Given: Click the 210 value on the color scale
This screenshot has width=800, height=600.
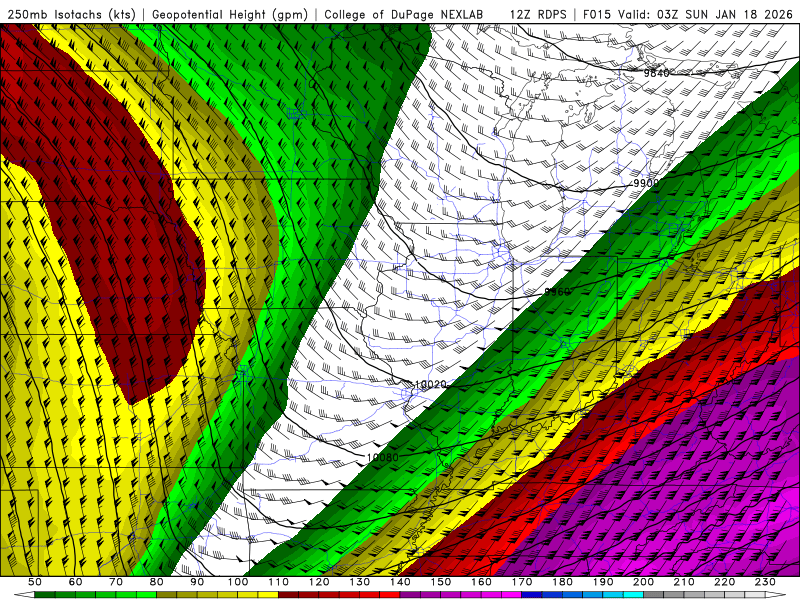Looking at the screenshot, I should pos(685,582).
